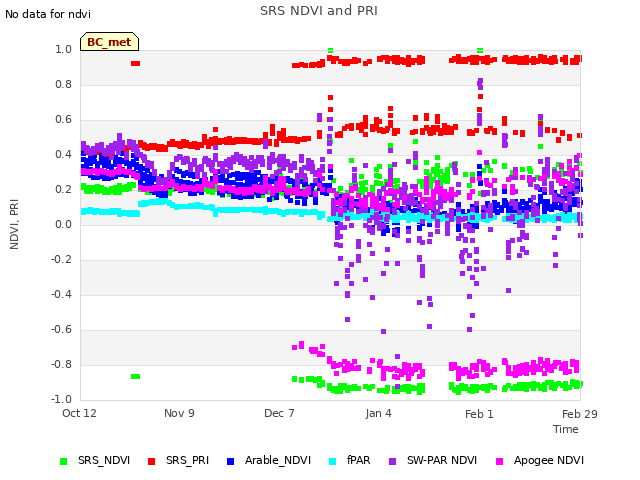Click the Feb 29 x-axis tick label
This screenshot has height=480, width=640.
pos(580,414)
